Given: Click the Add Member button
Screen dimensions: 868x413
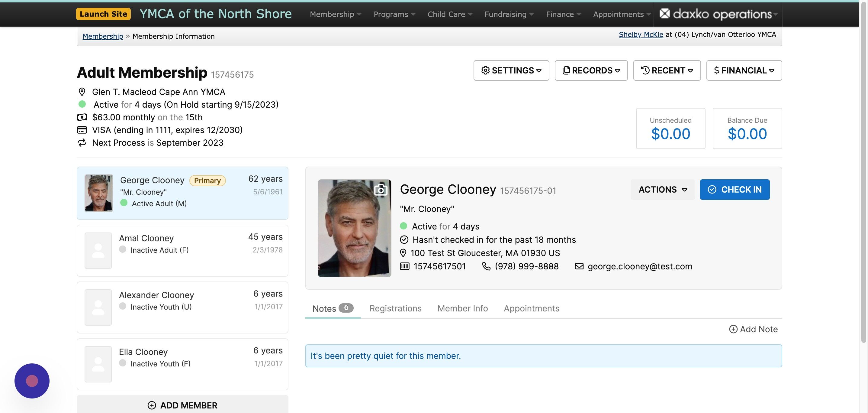Looking at the screenshot, I should (x=183, y=405).
